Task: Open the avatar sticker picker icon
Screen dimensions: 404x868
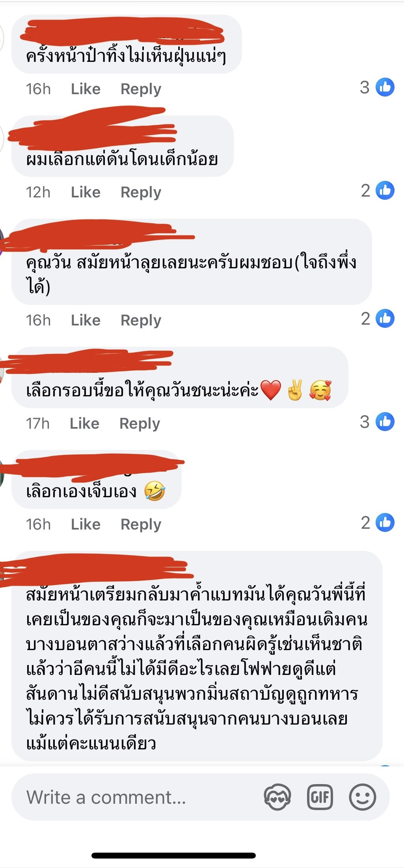Action: pyautogui.click(x=277, y=797)
